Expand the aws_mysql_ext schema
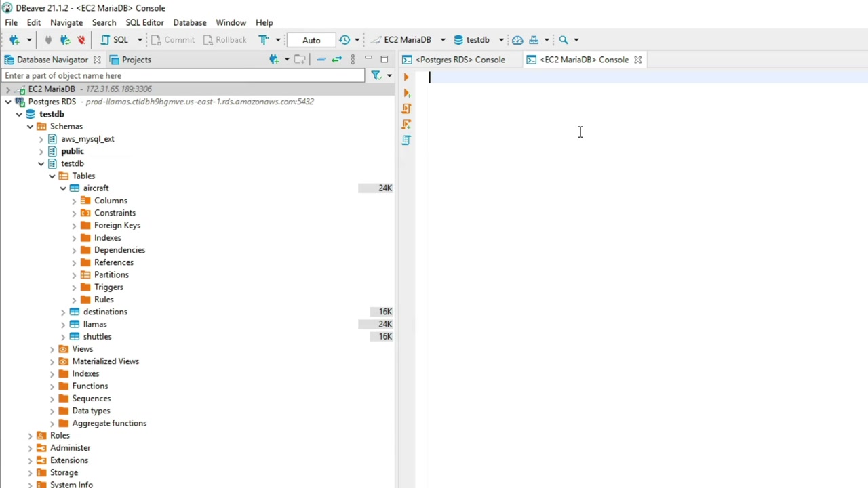 click(x=41, y=139)
